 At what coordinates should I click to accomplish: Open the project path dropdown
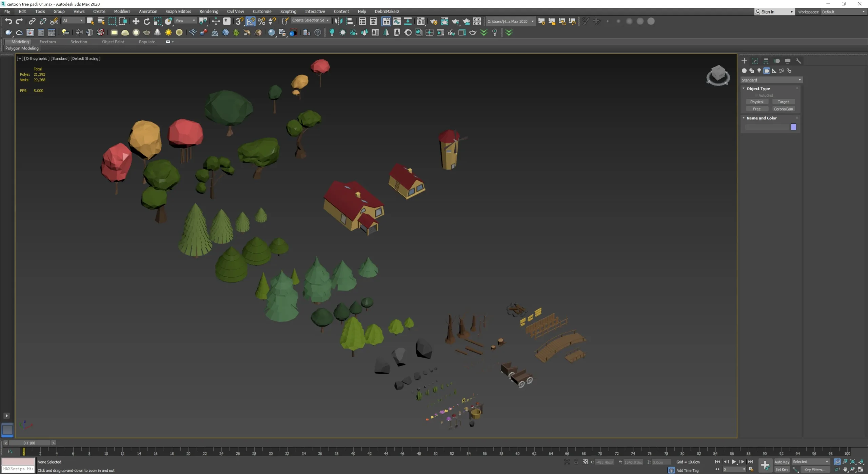(x=510, y=21)
